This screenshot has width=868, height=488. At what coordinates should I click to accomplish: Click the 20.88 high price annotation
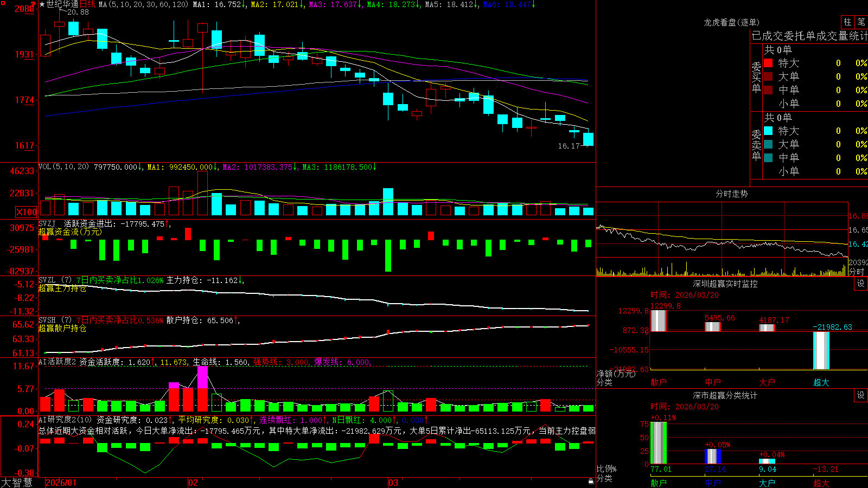tap(78, 12)
